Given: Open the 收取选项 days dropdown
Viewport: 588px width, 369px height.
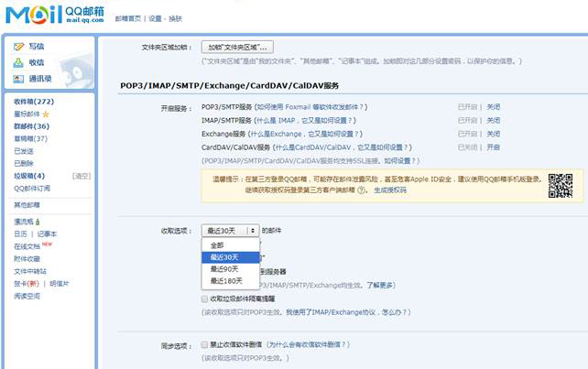Looking at the screenshot, I should tap(230, 231).
